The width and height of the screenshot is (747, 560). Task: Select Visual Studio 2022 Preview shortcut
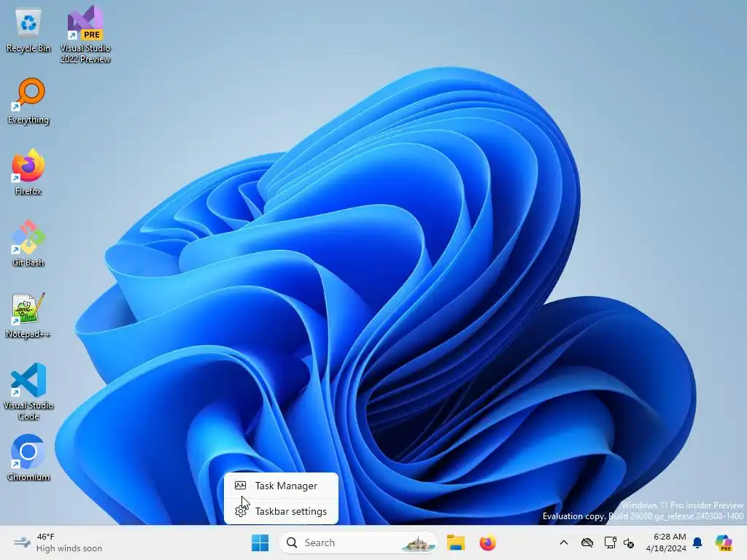point(85,34)
